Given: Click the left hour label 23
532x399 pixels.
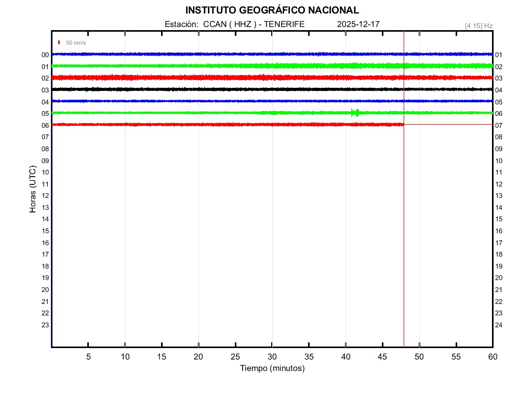Looking at the screenshot, I should pos(45,325).
